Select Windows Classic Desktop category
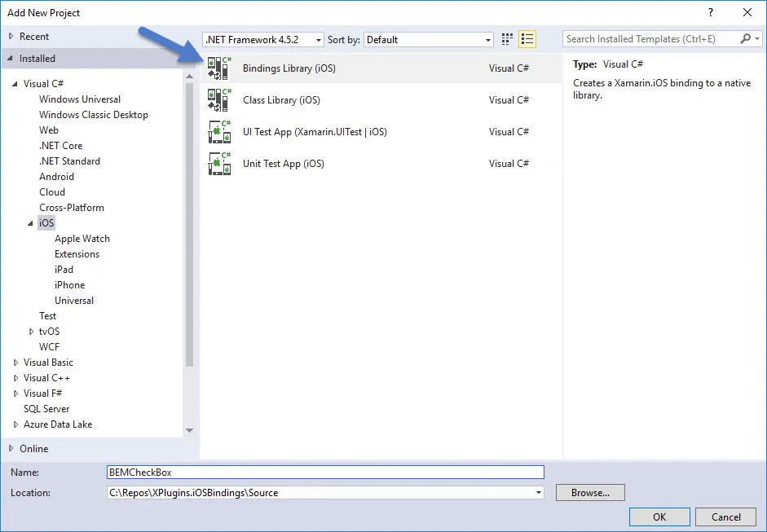Image resolution: width=767 pixels, height=532 pixels. click(94, 115)
